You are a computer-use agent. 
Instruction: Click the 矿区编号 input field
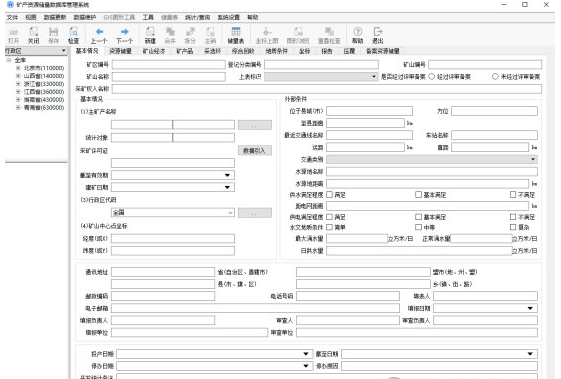tap(169, 64)
